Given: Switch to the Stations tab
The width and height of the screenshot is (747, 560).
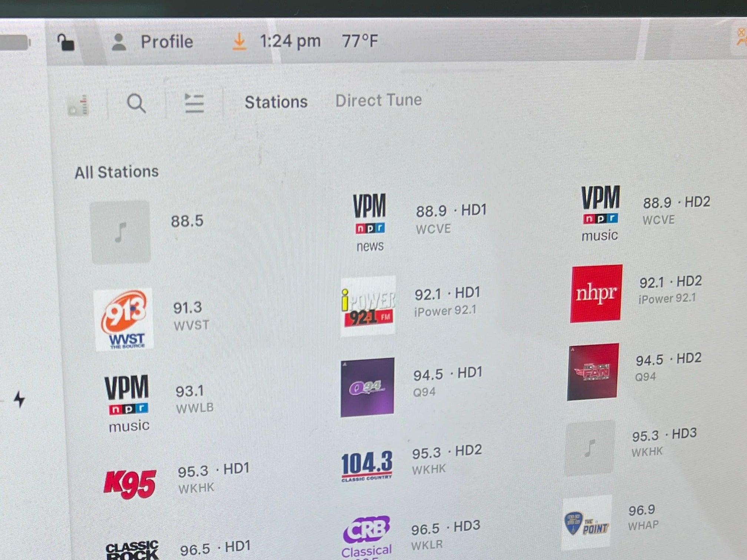Looking at the screenshot, I should 276,102.
